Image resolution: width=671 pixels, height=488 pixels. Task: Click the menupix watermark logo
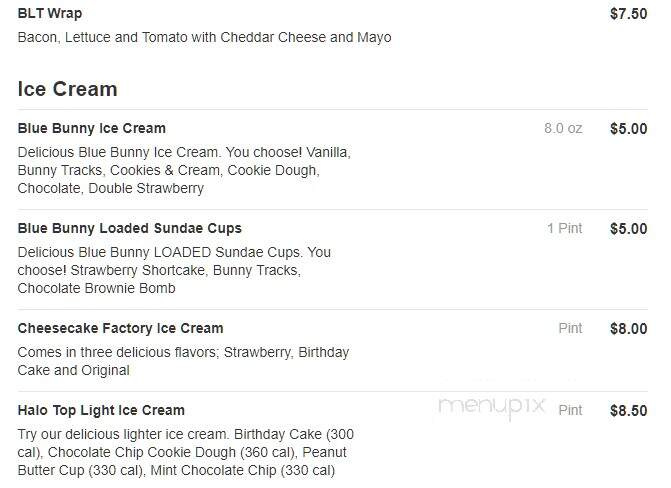click(492, 407)
